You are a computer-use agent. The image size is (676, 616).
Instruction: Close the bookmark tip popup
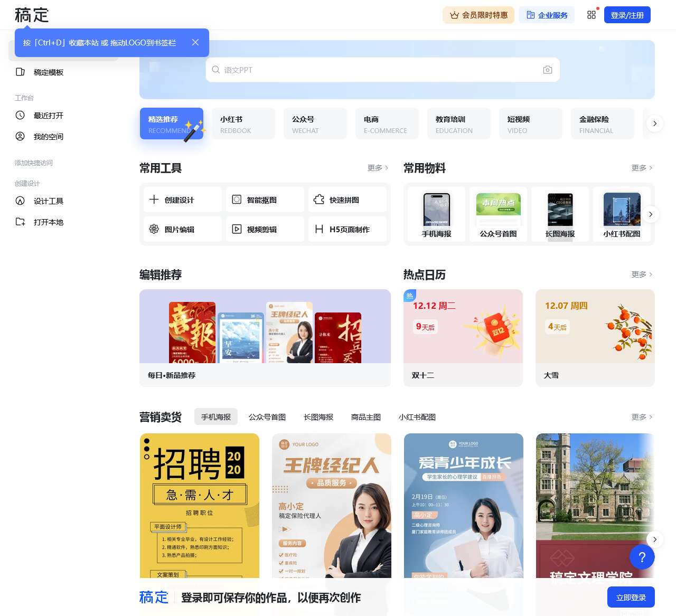pyautogui.click(x=195, y=42)
